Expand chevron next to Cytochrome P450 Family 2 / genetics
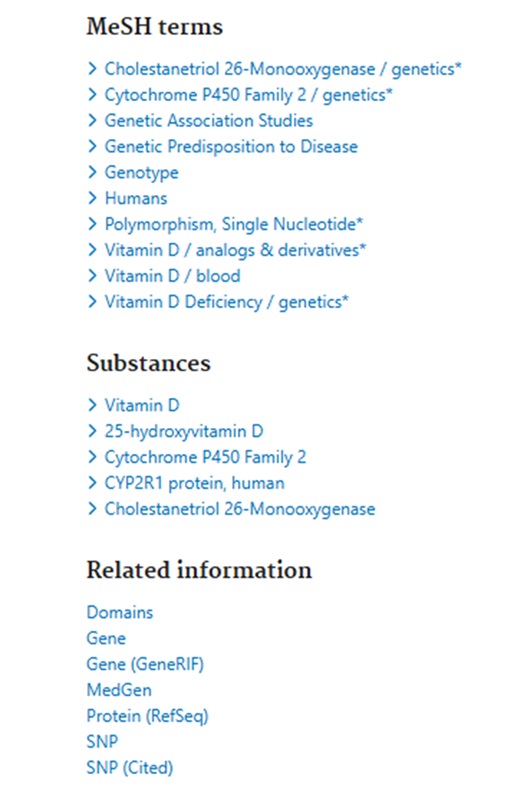Viewport: 517px width, 811px height. 92,94
